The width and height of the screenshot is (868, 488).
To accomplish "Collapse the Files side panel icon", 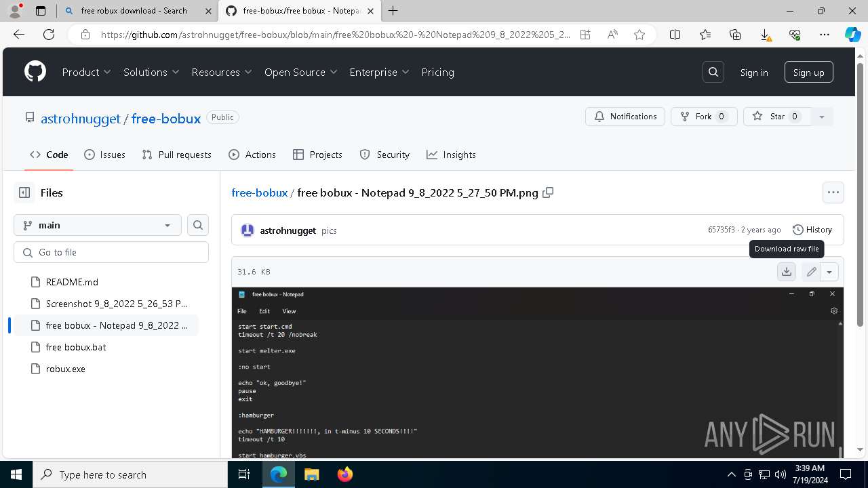I will pos(24,192).
